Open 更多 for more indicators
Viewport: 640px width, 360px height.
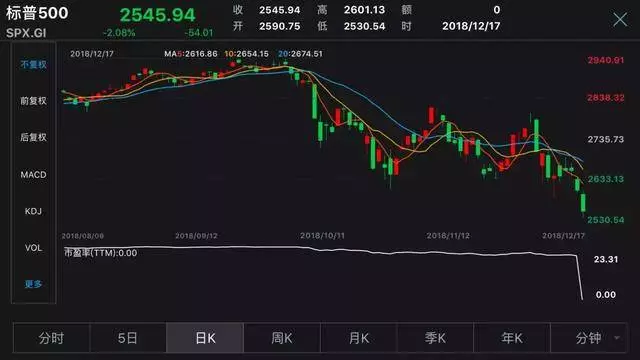pos(33,284)
